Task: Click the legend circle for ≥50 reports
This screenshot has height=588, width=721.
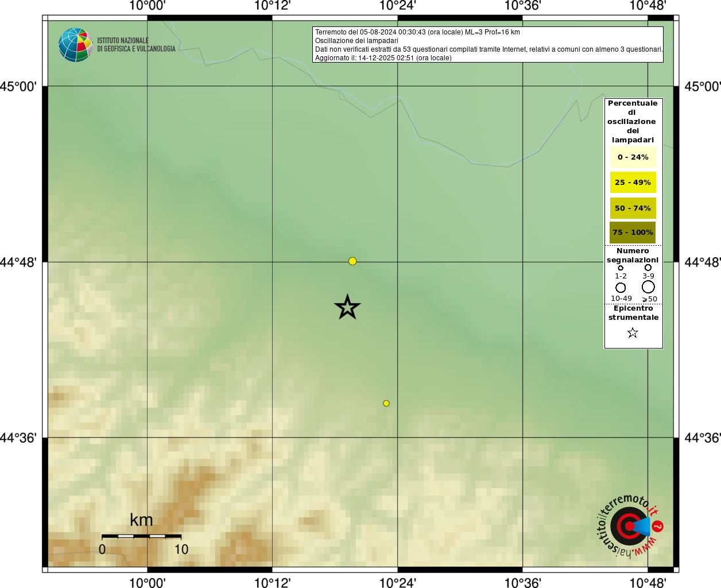Action: click(x=648, y=287)
